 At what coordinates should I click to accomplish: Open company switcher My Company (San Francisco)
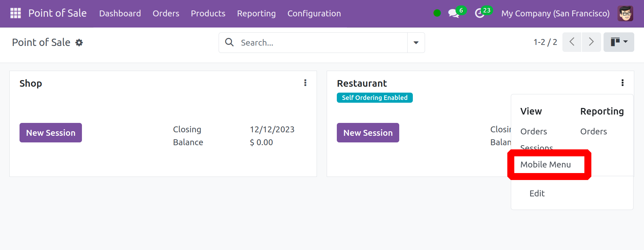[555, 14]
